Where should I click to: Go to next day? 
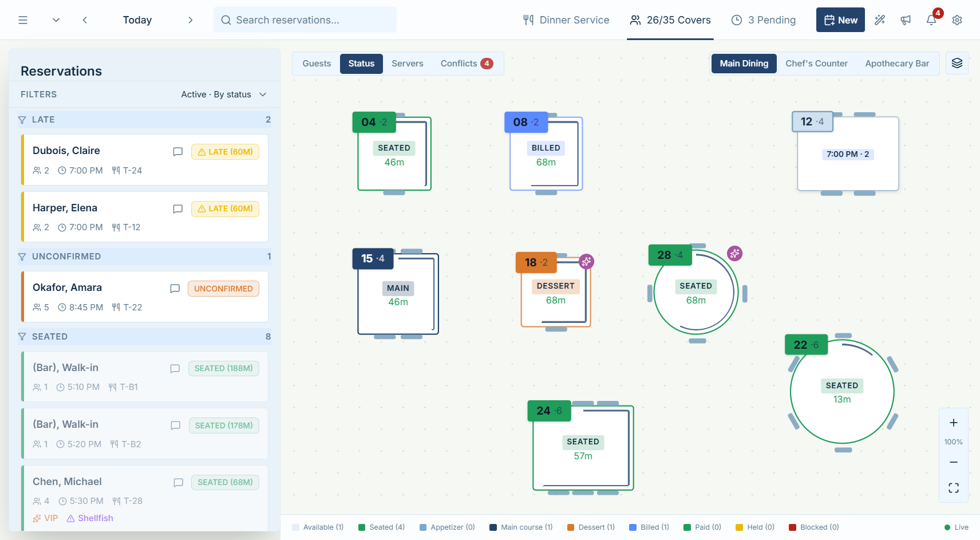pyautogui.click(x=191, y=20)
